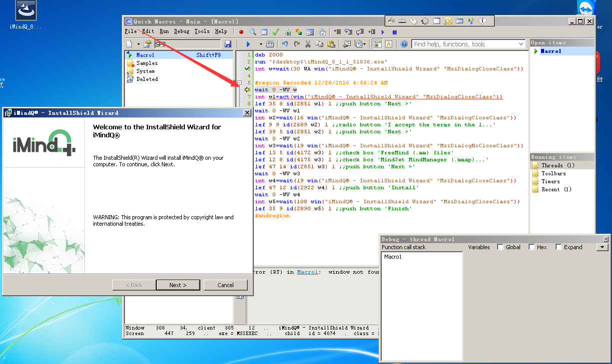Screen dimensions: 612x364
Task: Select Macro1 in the items list
Action: 179,55
